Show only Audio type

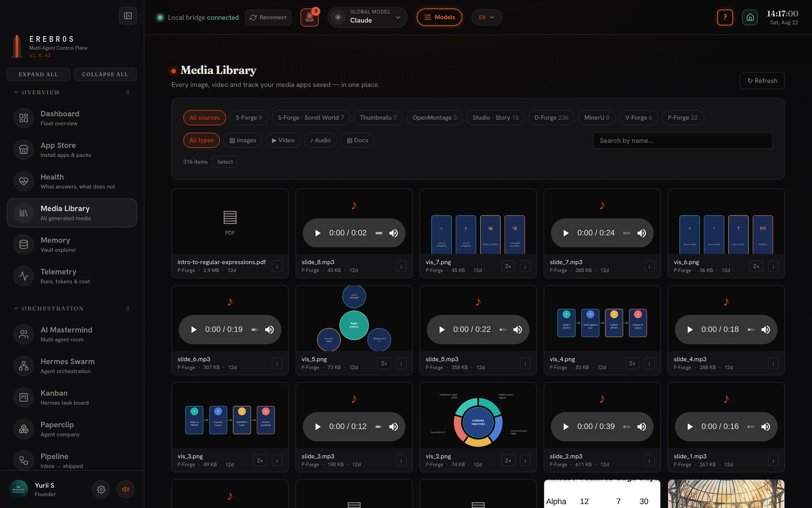point(321,141)
